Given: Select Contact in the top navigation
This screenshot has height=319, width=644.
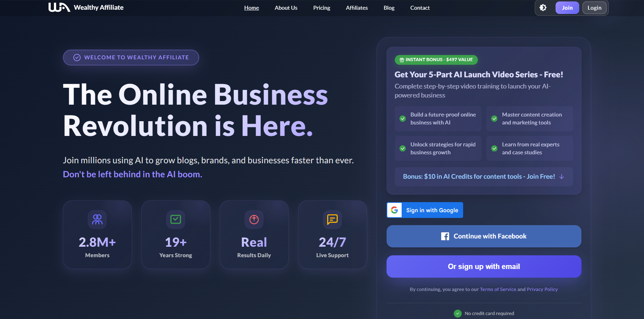Looking at the screenshot, I should [x=420, y=8].
